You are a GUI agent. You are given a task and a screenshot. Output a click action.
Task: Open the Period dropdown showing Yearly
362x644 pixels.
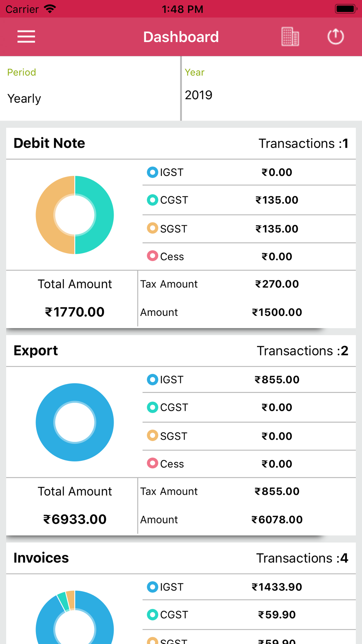[90, 88]
